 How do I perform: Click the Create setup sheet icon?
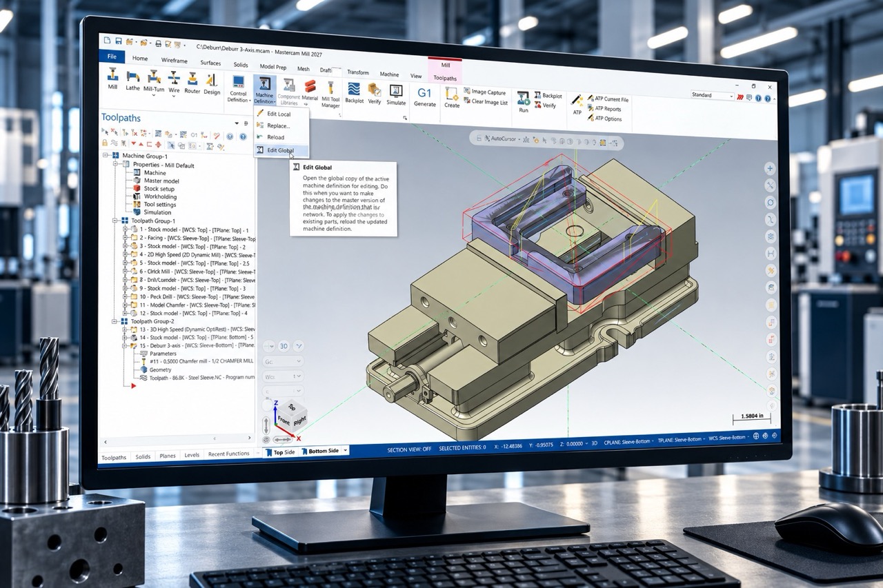[x=452, y=97]
